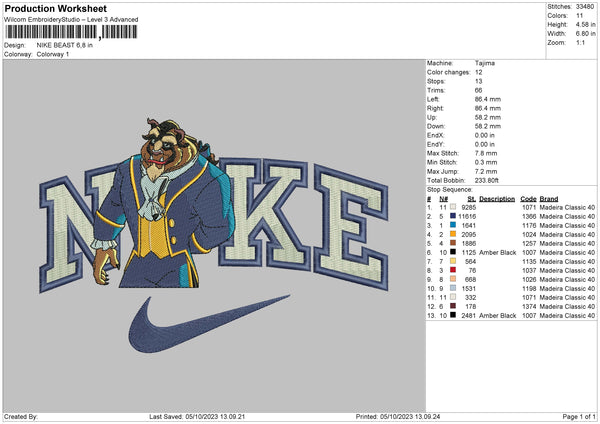This screenshot has height=424, width=600.
Task: Select stitch count 2481 in stop row 13
Action: click(469, 315)
